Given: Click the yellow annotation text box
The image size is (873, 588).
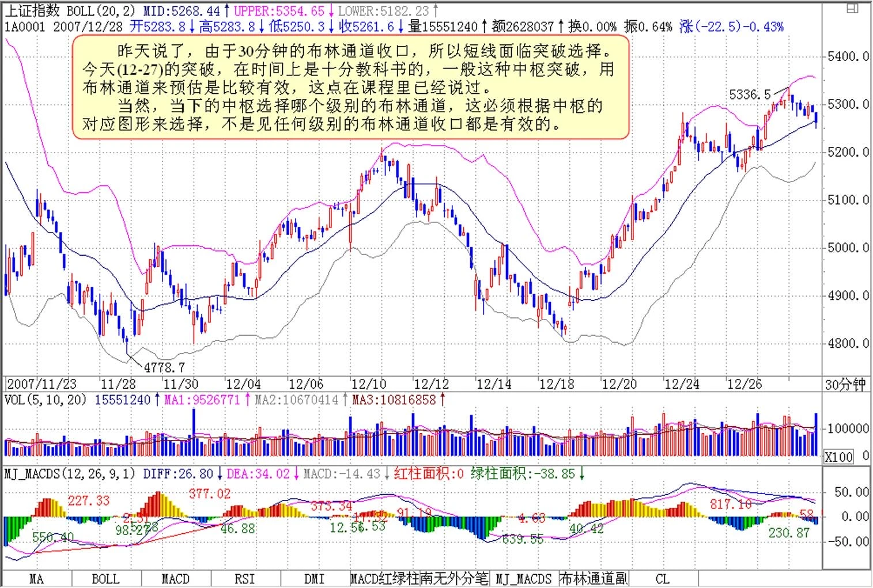Looking at the screenshot, I should (350, 88).
